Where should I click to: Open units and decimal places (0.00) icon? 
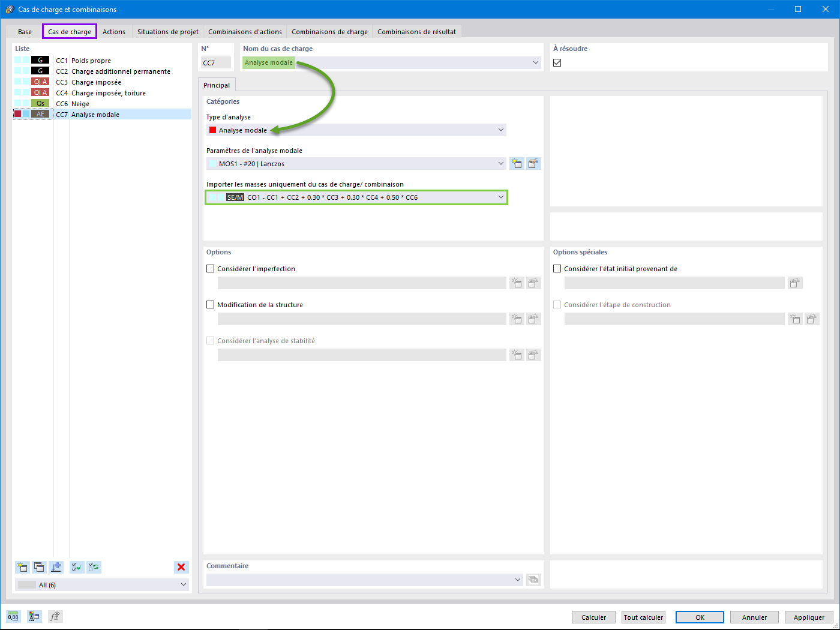pos(13,616)
